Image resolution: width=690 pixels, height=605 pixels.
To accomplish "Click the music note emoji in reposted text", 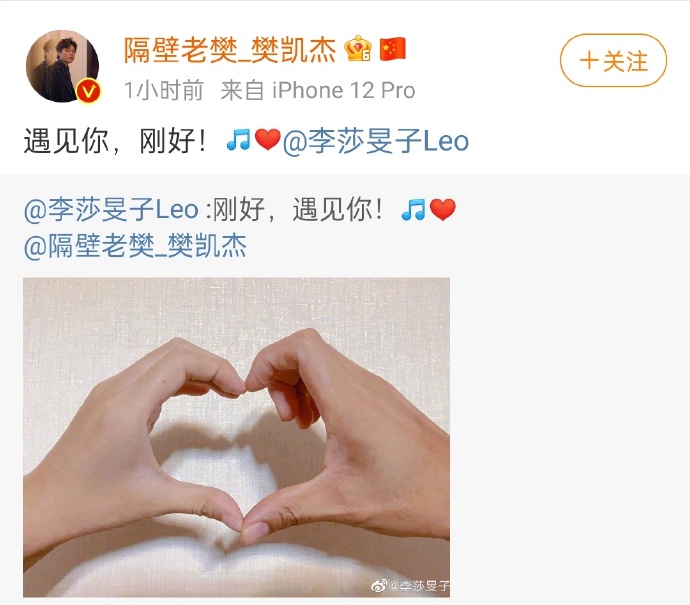I will [x=413, y=209].
